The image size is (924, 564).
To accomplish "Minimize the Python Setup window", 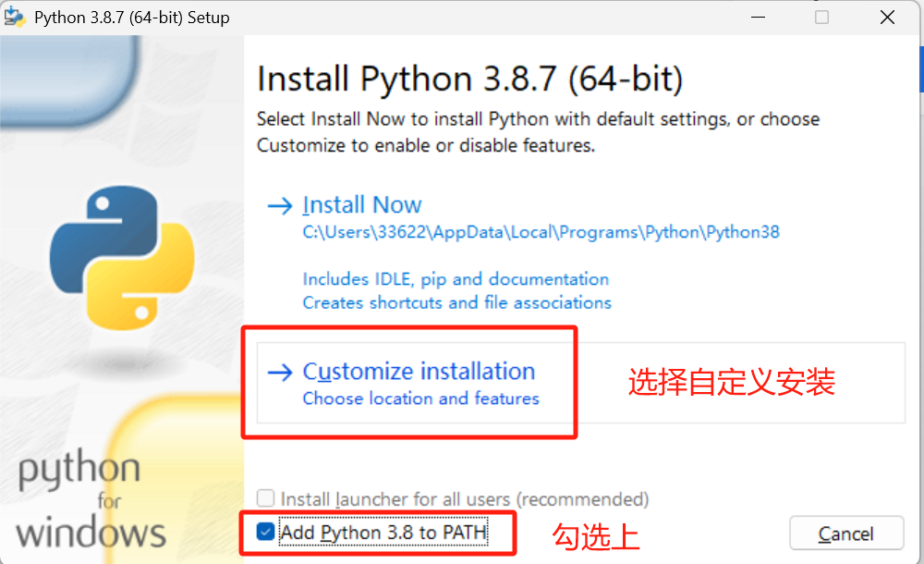I will (758, 18).
